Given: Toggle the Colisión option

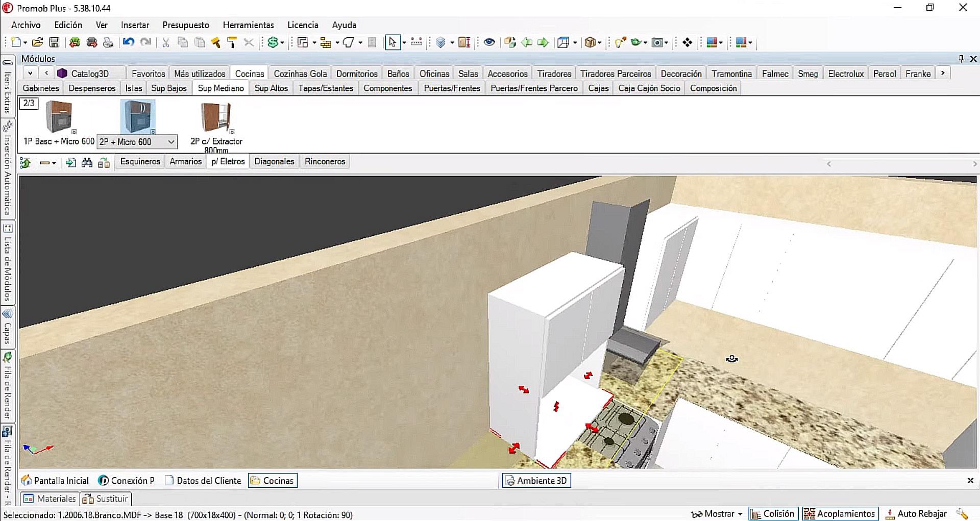Looking at the screenshot, I should click(772, 514).
